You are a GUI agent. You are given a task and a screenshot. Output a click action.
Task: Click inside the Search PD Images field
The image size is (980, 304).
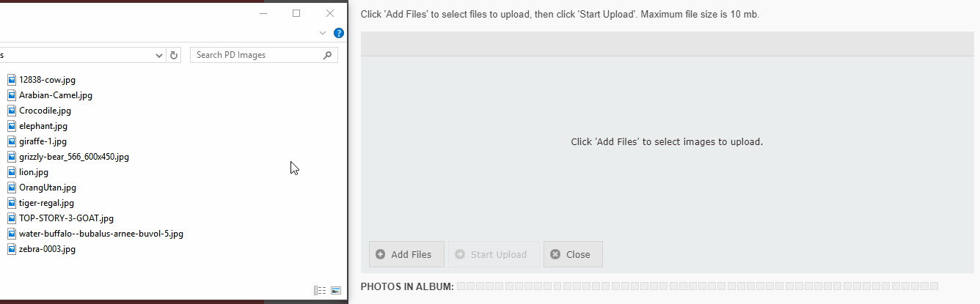pyautogui.click(x=256, y=55)
